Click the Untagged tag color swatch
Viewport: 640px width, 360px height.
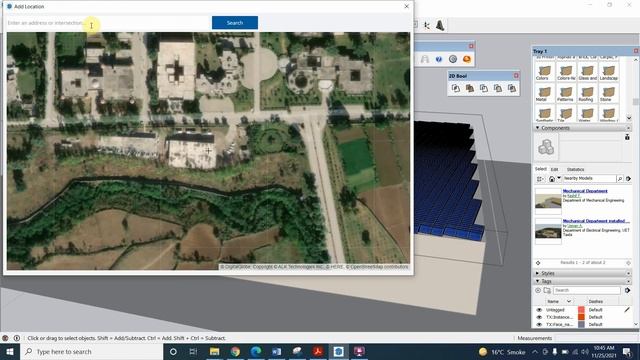coord(581,310)
